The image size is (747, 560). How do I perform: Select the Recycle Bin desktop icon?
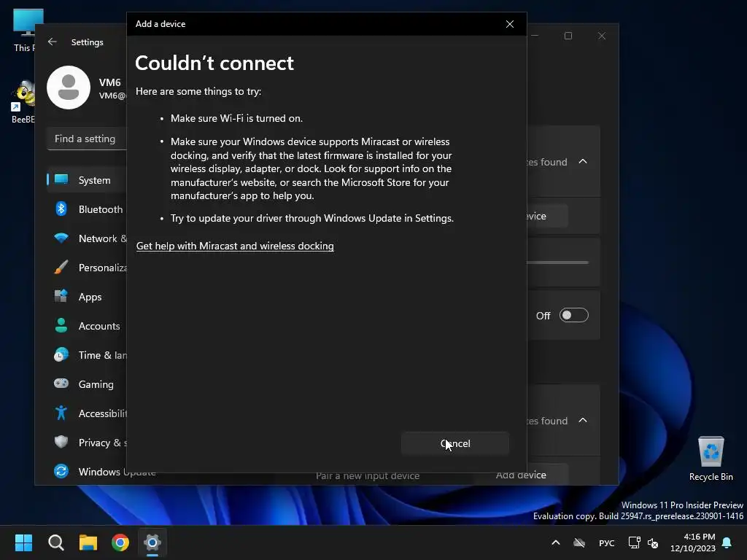[711, 458]
